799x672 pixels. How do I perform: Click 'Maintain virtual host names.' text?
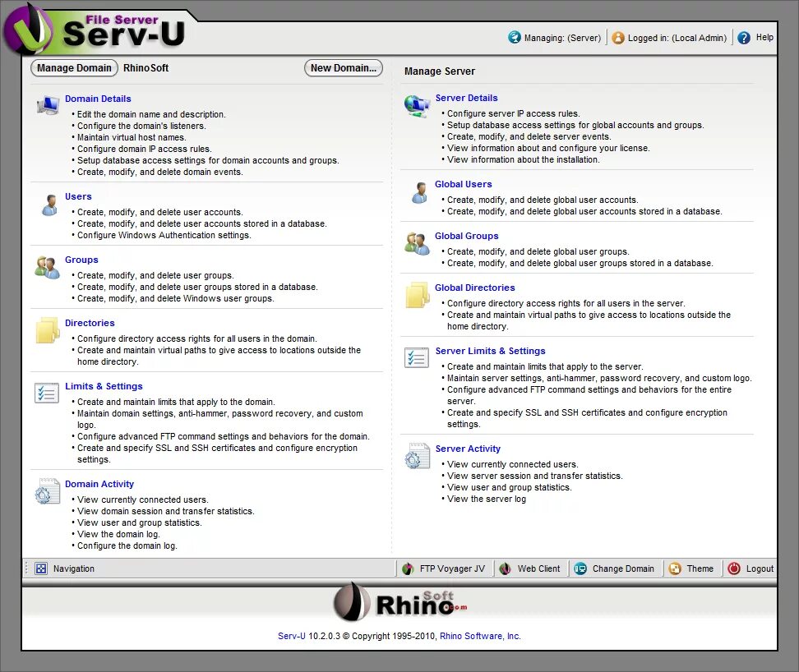pos(132,137)
